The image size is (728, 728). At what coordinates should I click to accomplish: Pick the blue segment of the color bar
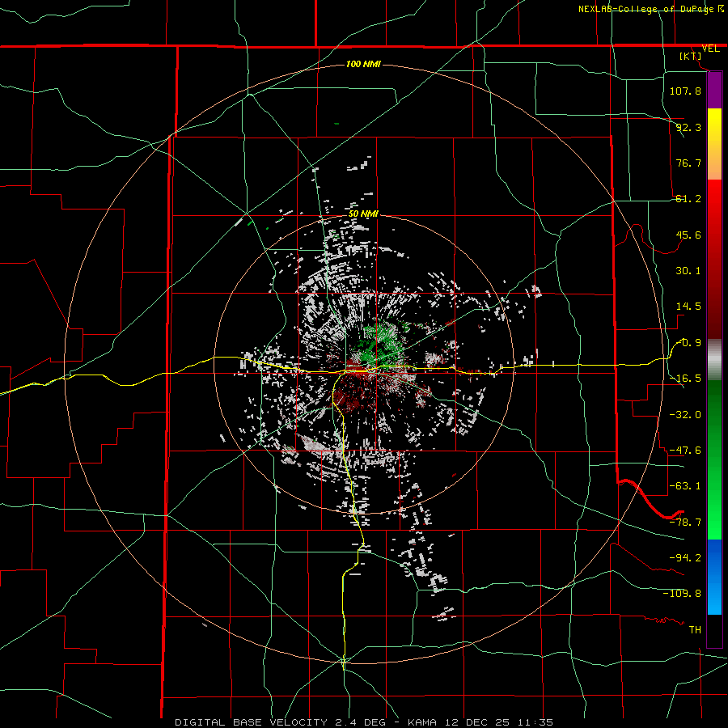pos(714,577)
